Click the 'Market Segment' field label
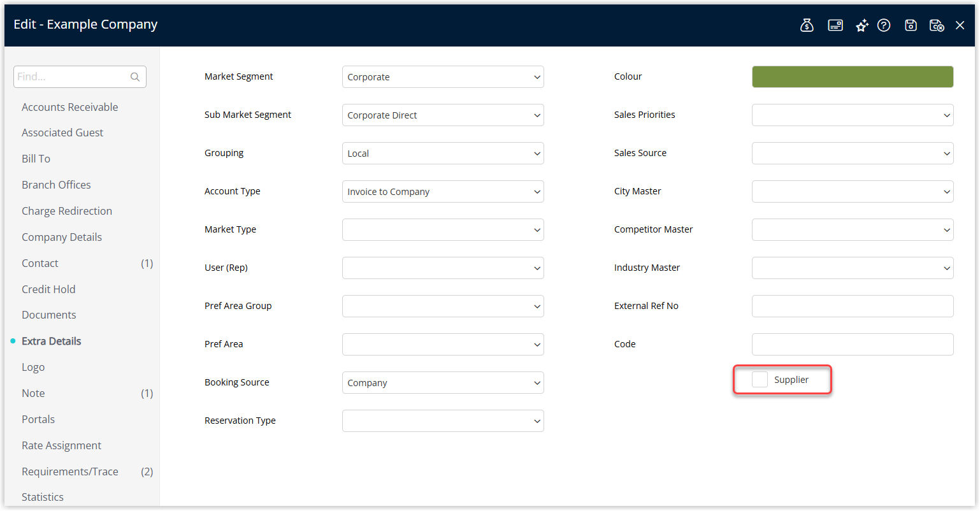Viewport: 980px width, 511px height. (238, 76)
